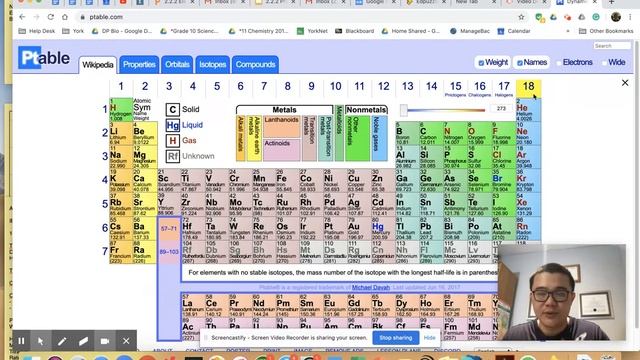
Task: Open the Help Desk bookmark
Action: (x=37, y=31)
